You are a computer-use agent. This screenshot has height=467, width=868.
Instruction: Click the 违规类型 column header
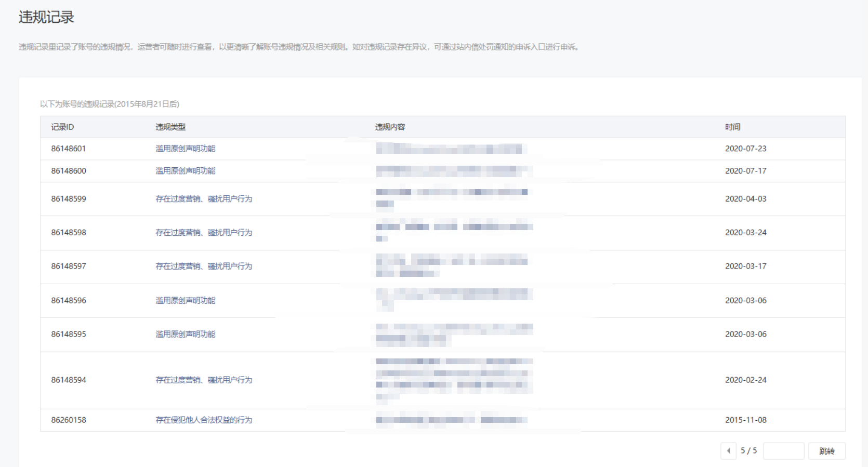point(170,127)
